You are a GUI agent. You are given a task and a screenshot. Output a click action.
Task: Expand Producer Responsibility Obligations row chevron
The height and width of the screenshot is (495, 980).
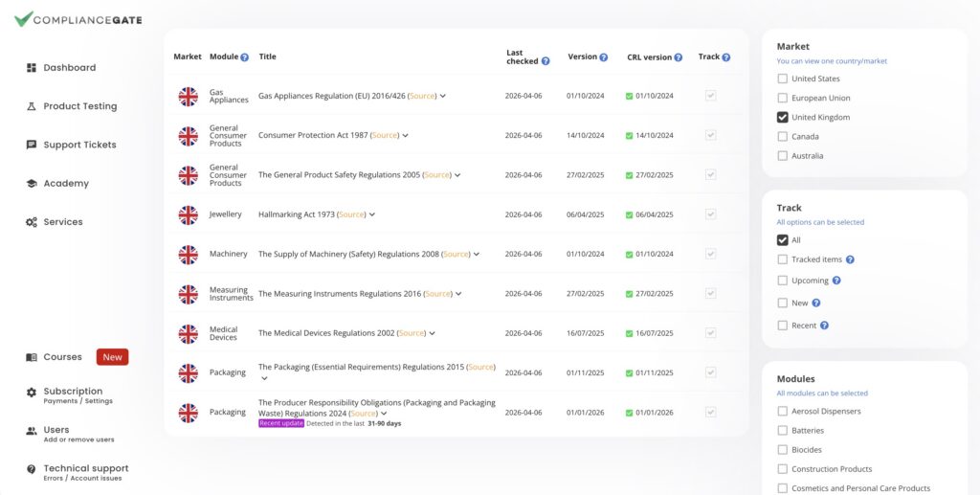click(384, 414)
